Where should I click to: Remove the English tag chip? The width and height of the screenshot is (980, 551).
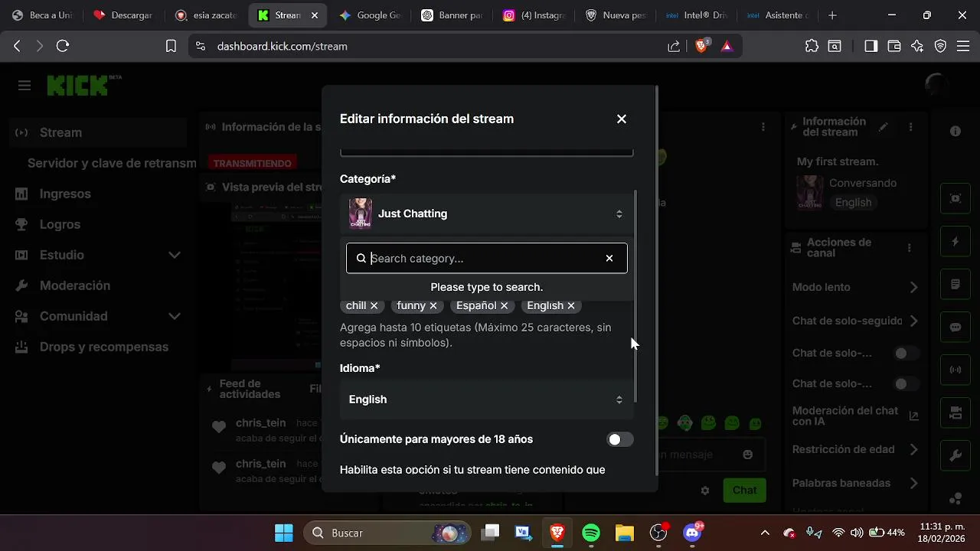click(571, 305)
